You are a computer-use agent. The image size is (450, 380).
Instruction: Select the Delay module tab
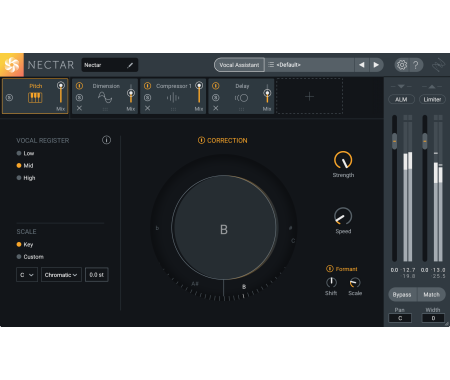241,96
